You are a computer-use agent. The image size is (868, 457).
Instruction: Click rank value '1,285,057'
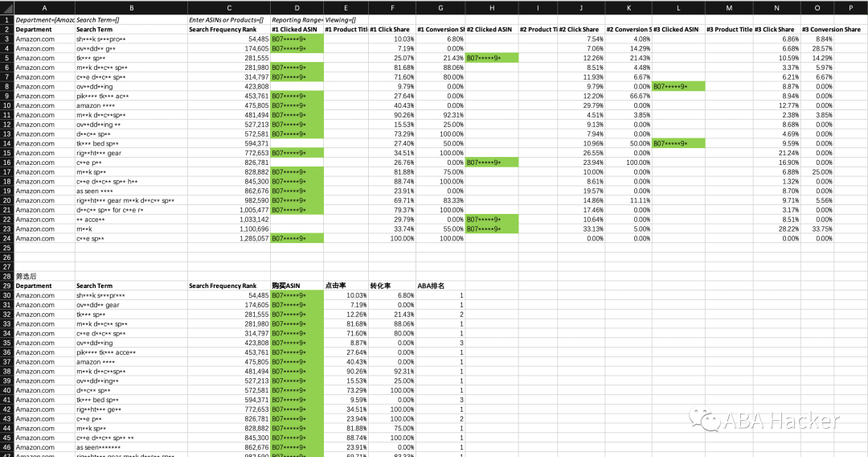228,238
